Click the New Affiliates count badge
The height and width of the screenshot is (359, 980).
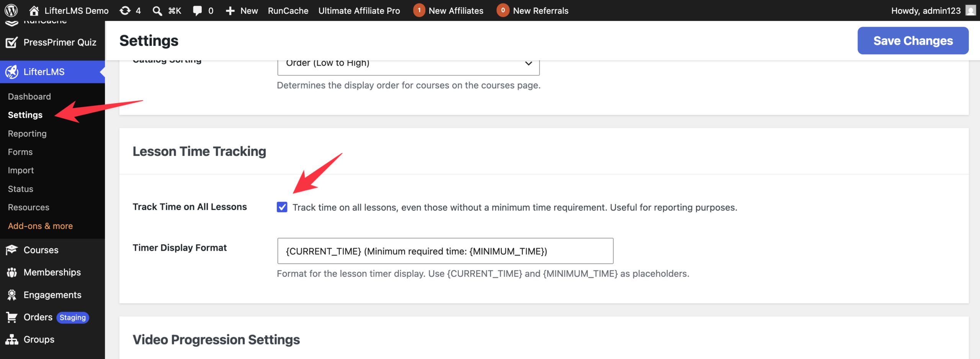(x=419, y=10)
